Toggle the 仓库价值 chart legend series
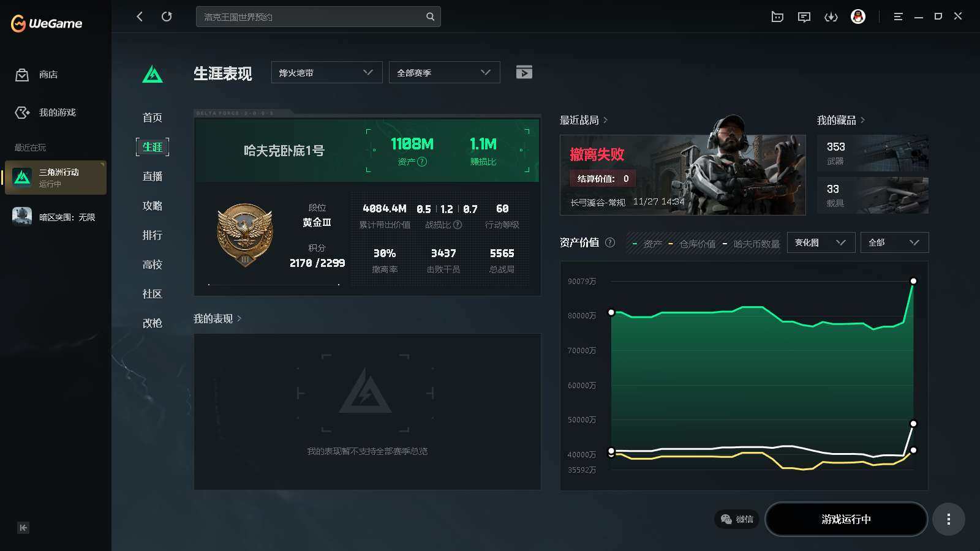 coord(692,244)
